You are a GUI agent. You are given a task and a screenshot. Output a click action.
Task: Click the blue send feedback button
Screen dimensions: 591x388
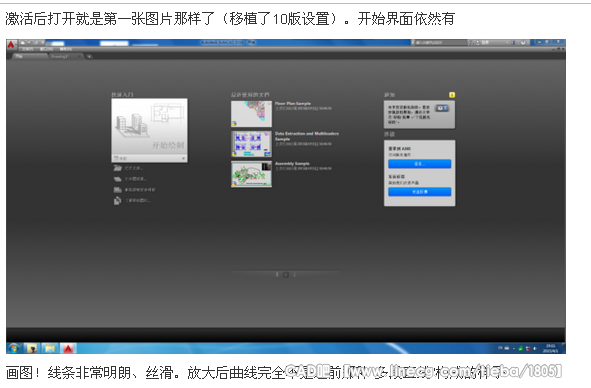point(420,192)
